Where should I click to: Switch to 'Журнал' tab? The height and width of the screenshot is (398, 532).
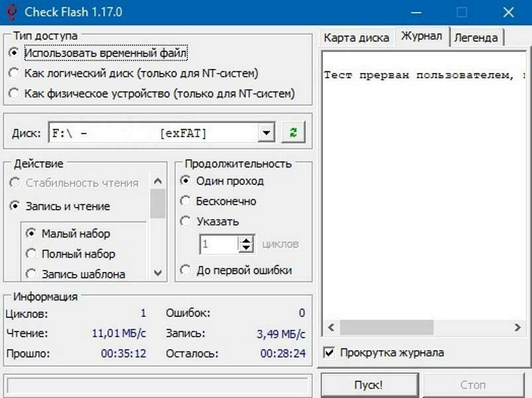click(x=422, y=36)
